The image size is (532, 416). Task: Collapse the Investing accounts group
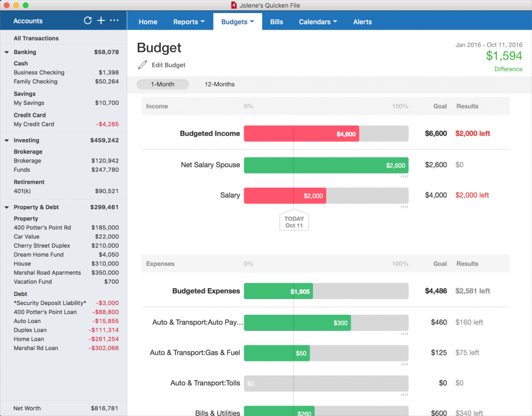(x=6, y=140)
